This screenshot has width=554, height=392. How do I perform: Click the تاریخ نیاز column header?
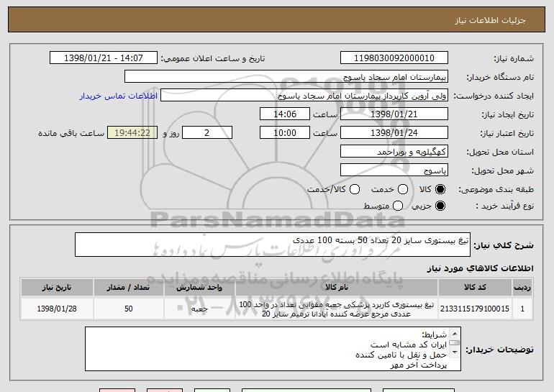57,288
